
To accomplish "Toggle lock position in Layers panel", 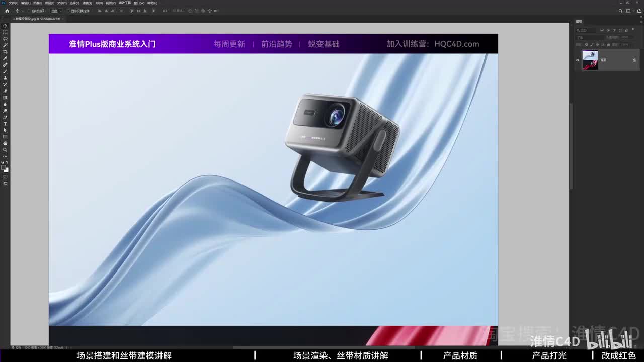I will (x=597, y=44).
